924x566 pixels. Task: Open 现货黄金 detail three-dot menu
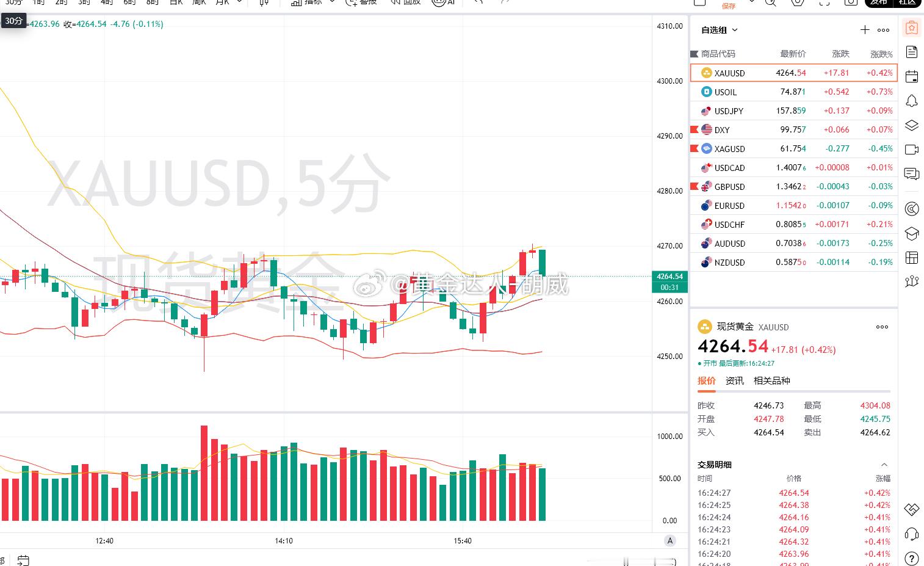882,327
